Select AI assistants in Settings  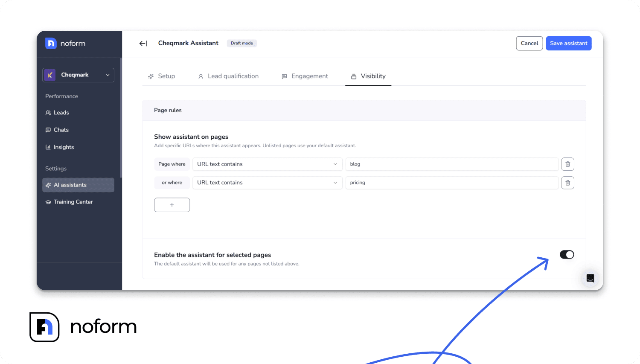70,185
